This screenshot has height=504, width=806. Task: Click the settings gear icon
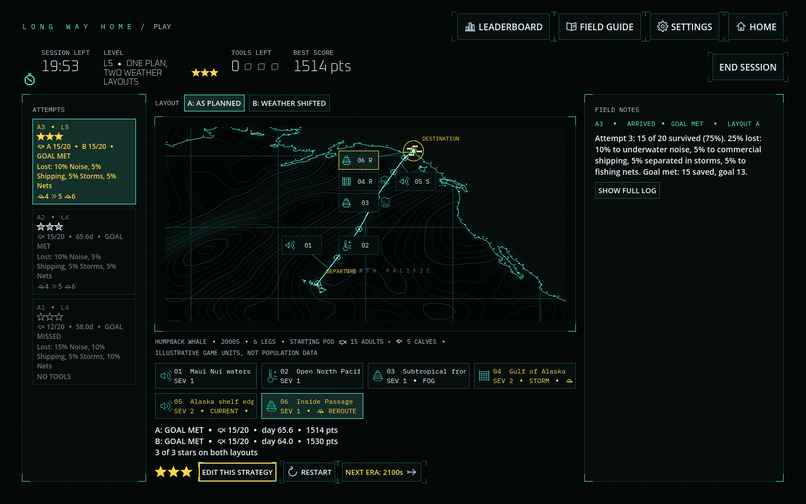663,27
